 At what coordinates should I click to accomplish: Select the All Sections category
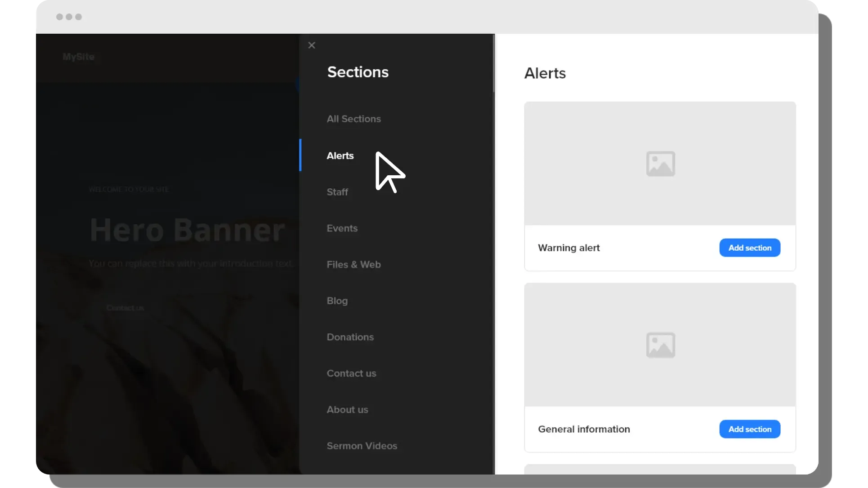(353, 119)
